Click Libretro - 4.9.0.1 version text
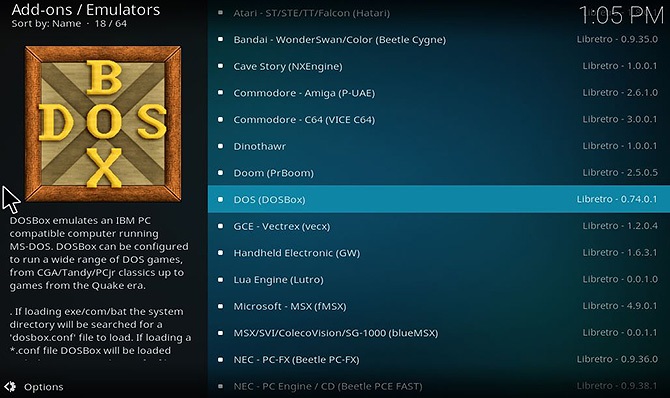 coord(620,306)
